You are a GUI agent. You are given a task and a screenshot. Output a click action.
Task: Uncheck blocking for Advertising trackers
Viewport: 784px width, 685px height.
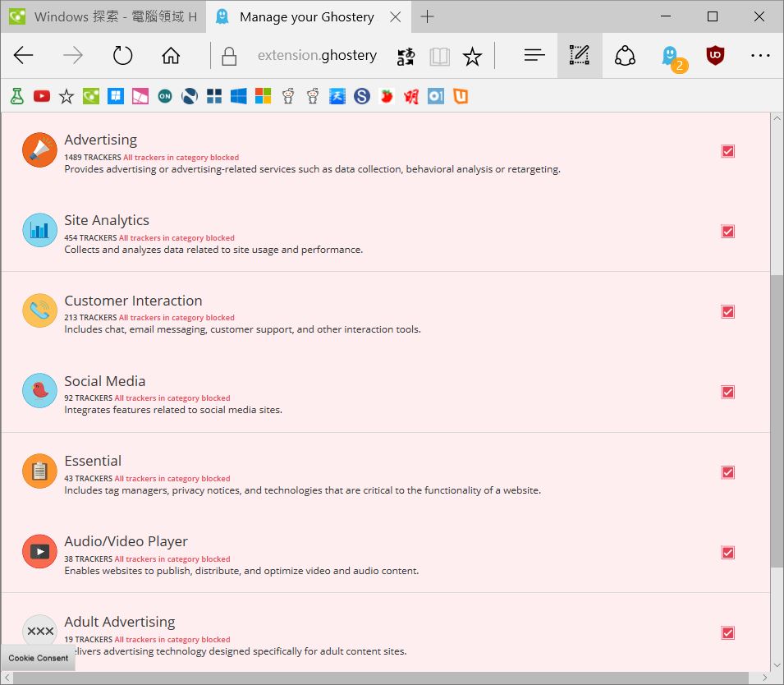coord(727,151)
